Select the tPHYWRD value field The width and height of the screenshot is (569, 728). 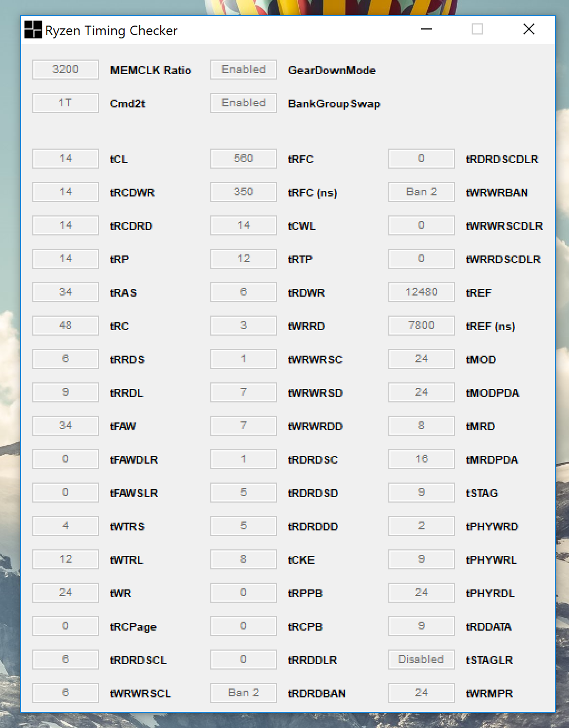pyautogui.click(x=422, y=526)
